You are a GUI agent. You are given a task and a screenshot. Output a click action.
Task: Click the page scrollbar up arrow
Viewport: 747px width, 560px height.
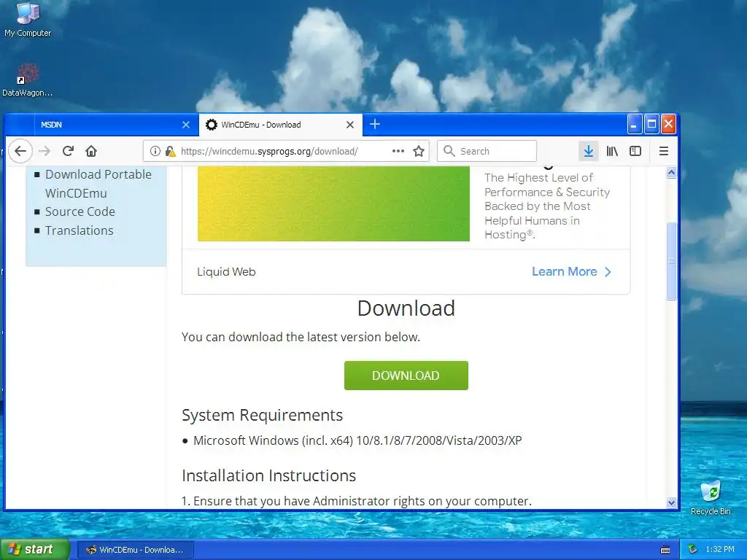pos(671,172)
